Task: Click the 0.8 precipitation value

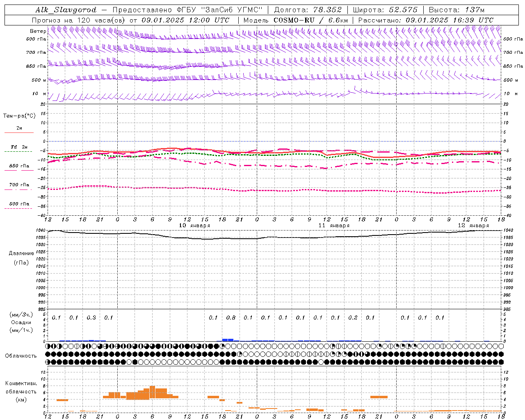Action: pyautogui.click(x=231, y=318)
